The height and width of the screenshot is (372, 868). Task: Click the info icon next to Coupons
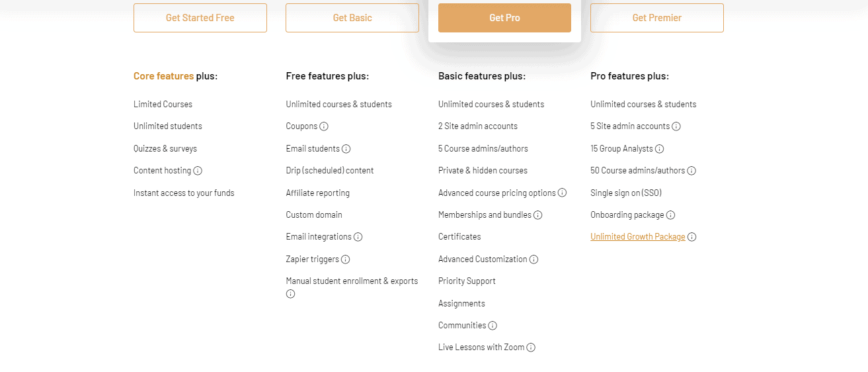(x=324, y=126)
